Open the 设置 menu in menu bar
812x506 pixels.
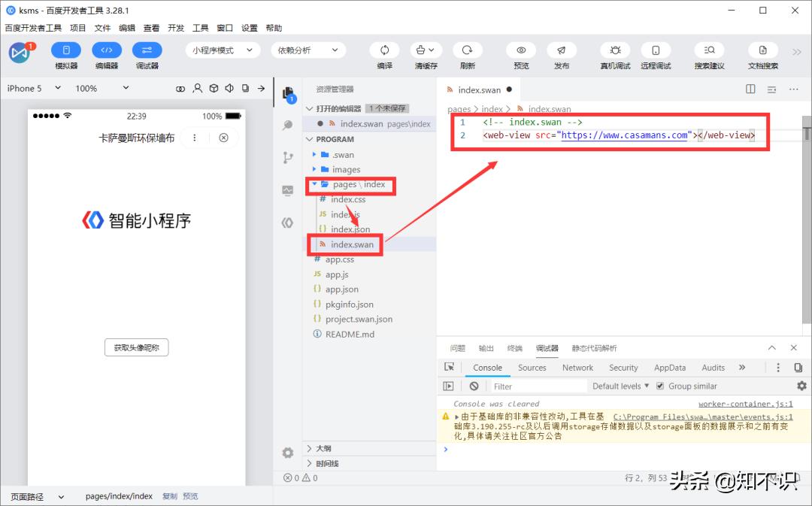[x=248, y=28]
